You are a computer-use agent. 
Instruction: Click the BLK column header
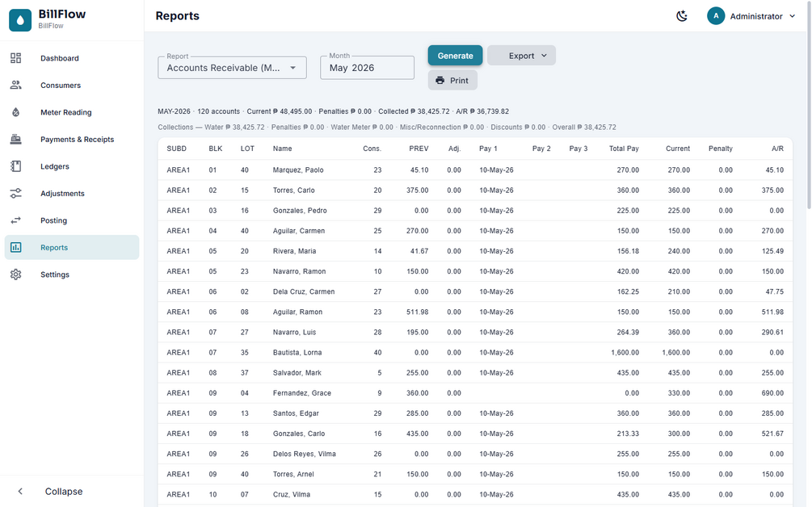(216, 149)
